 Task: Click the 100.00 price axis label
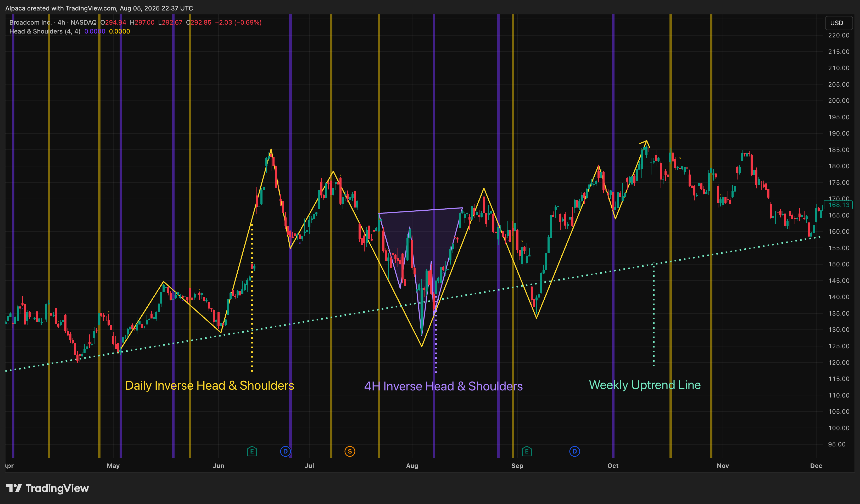click(x=839, y=428)
